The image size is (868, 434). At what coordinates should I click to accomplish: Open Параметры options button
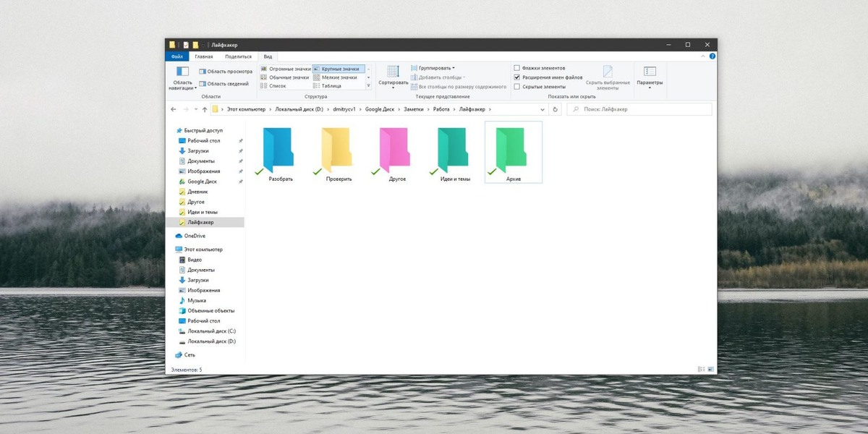[x=650, y=77]
